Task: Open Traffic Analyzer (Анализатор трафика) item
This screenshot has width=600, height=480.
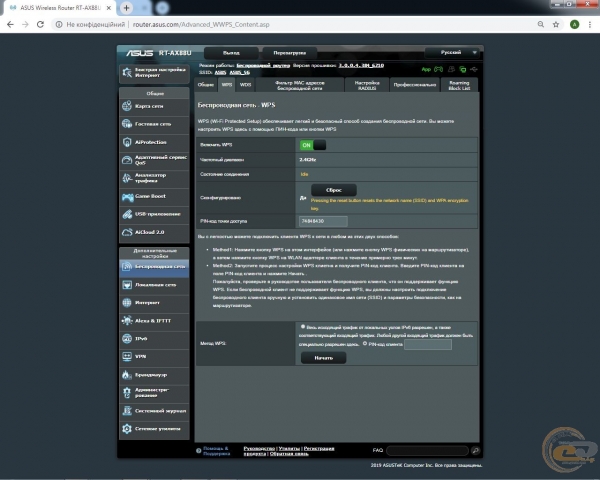Action: pos(154,178)
